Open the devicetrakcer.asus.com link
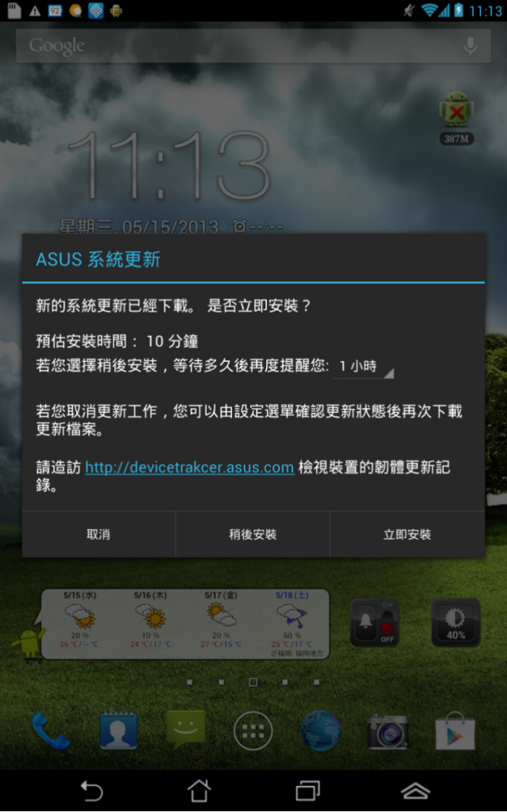Viewport: 507px width, 812px height. [189, 467]
